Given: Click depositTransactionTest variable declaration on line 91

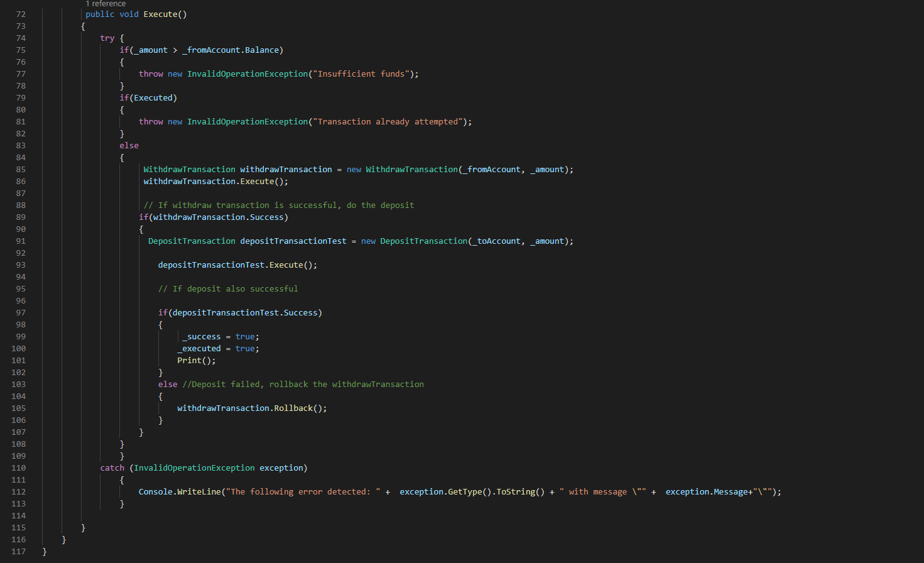Looking at the screenshot, I should pos(293,241).
